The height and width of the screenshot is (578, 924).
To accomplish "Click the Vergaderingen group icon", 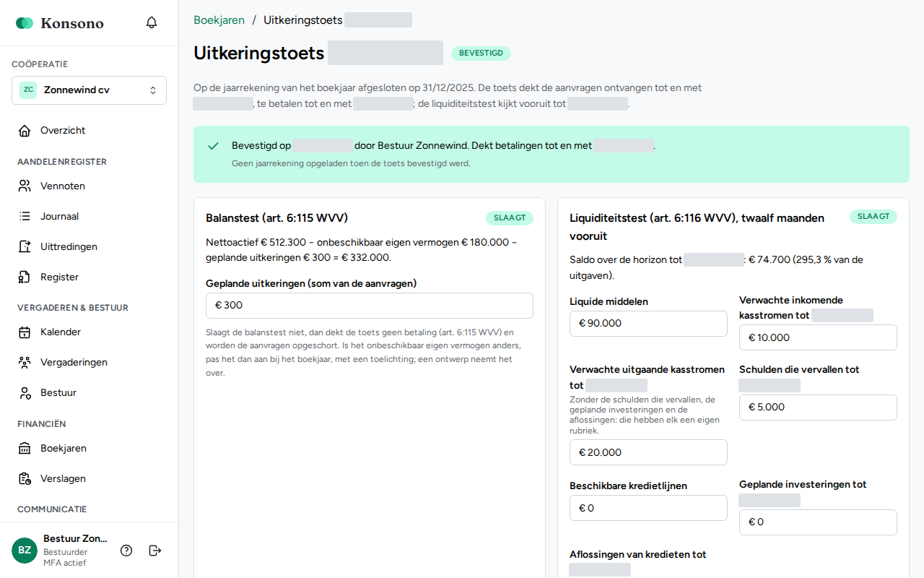I will pyautogui.click(x=25, y=363).
